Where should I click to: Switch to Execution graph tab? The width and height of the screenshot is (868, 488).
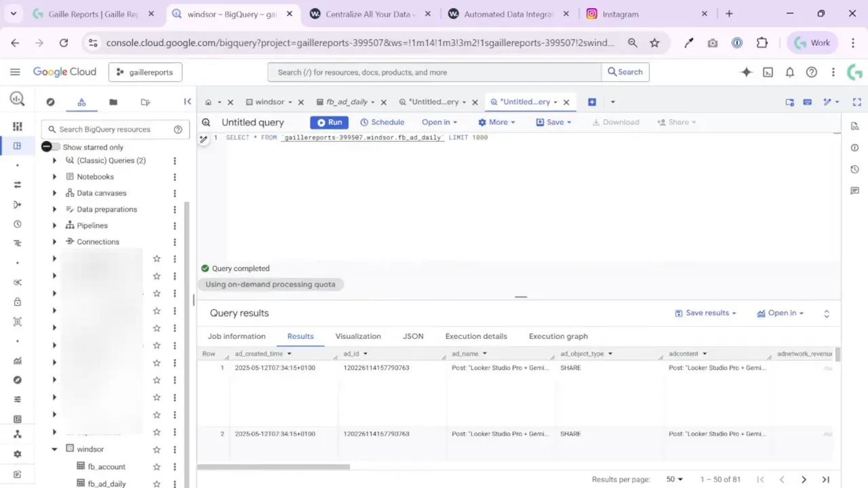pos(558,336)
